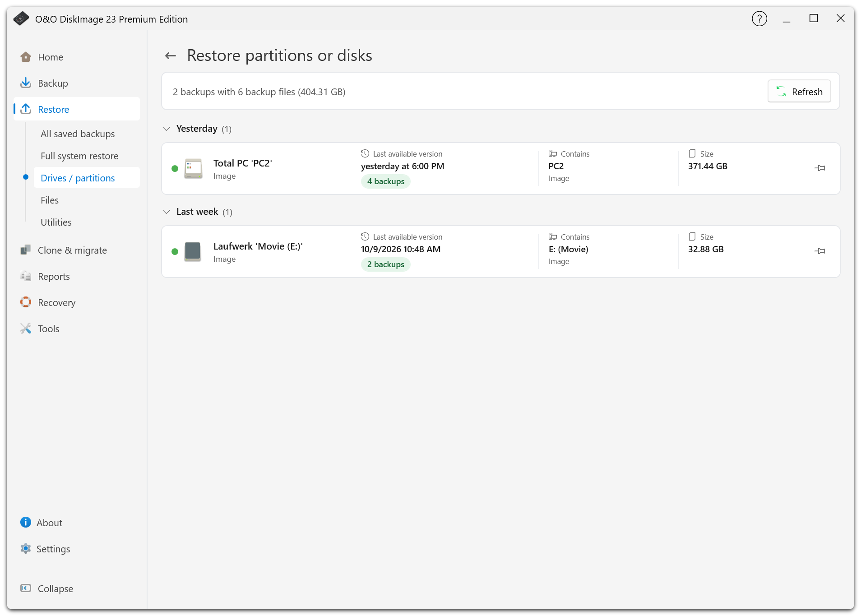Minimize the DiskImage window
The image size is (861, 616).
[x=787, y=19]
